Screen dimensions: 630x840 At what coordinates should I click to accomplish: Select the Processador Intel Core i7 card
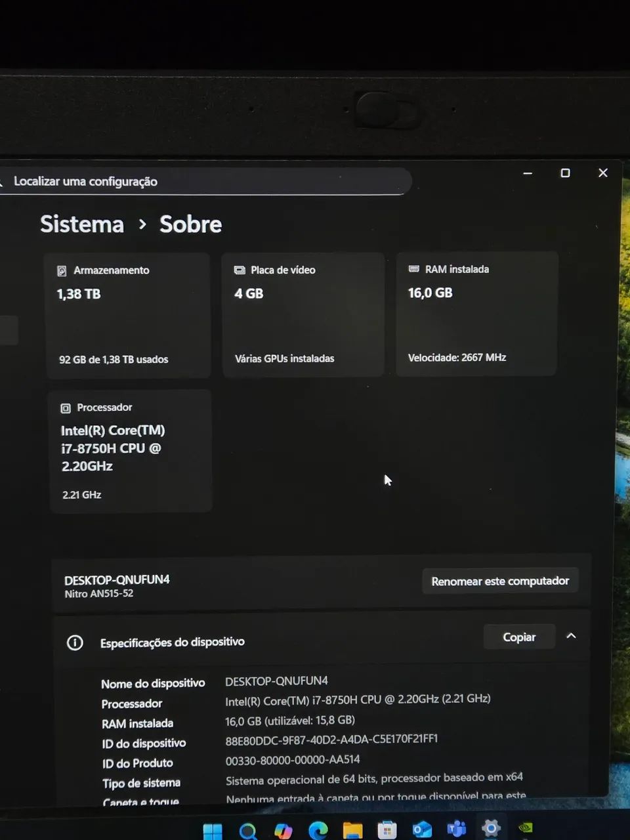click(131, 451)
